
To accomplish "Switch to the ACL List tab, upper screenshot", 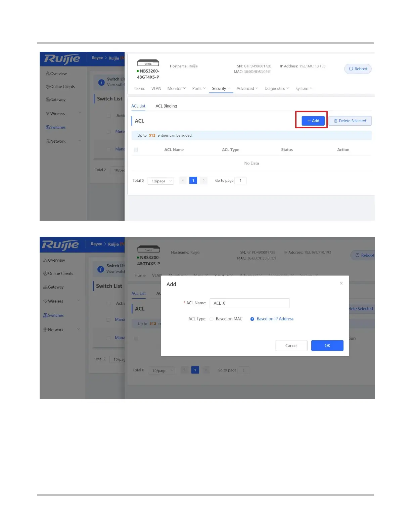I will point(138,106).
